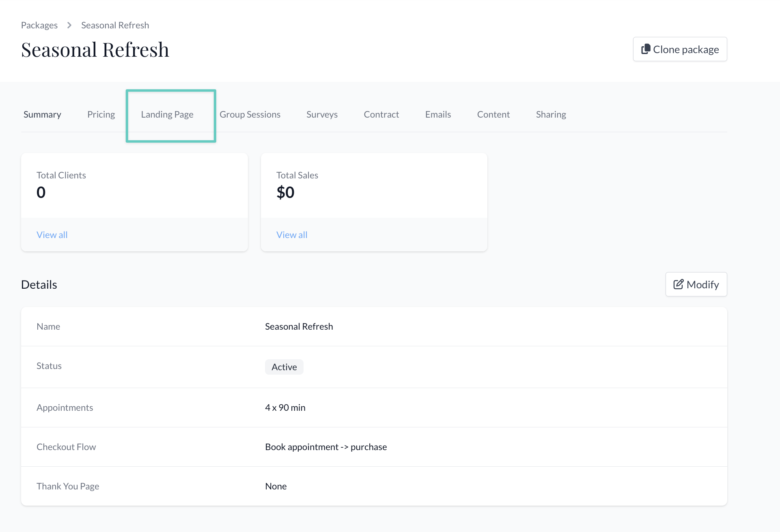Open the Content tab
Viewport: 780px width, 532px height.
point(493,114)
